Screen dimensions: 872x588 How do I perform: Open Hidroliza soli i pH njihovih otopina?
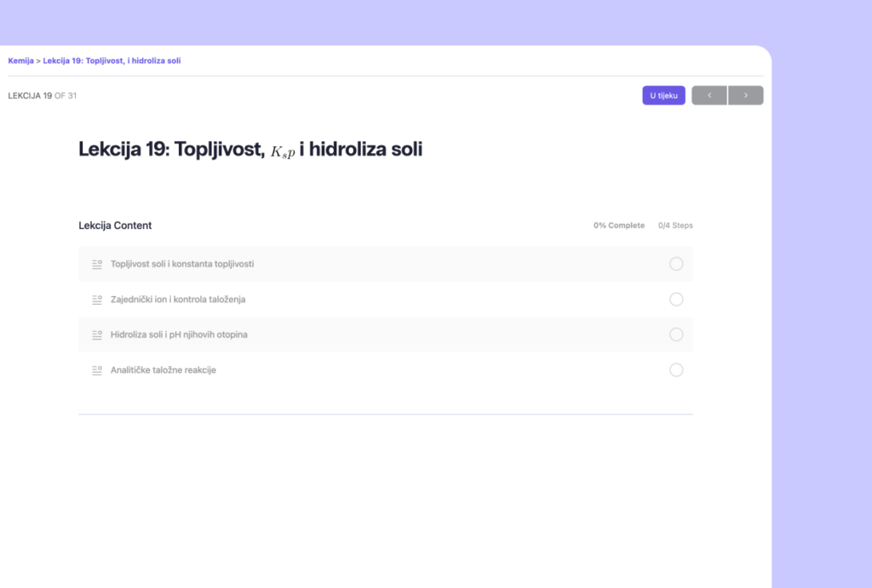click(179, 334)
